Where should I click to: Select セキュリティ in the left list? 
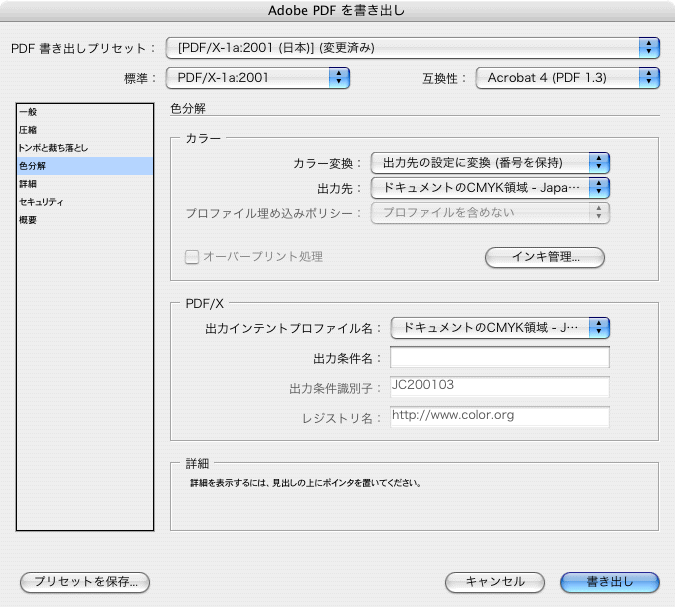[85, 202]
